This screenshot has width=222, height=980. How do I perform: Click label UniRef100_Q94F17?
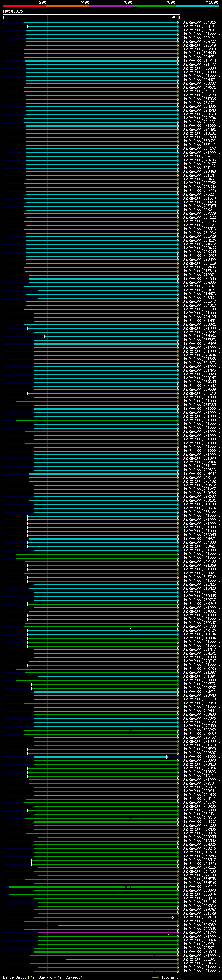point(199,156)
